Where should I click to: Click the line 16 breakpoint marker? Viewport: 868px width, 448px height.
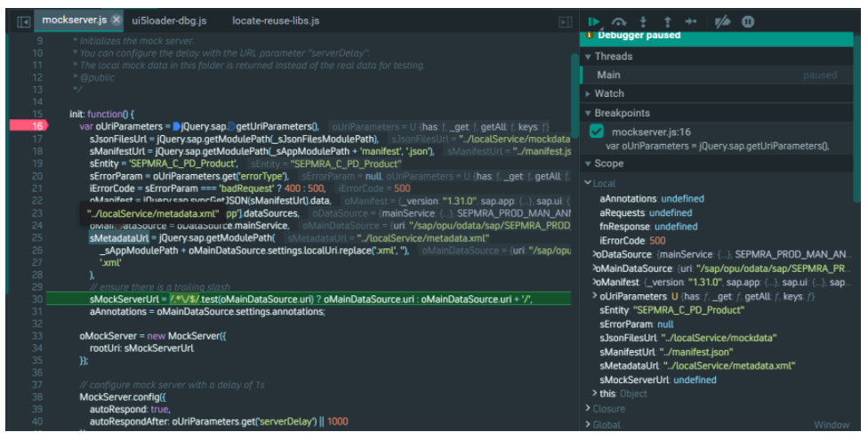point(29,126)
